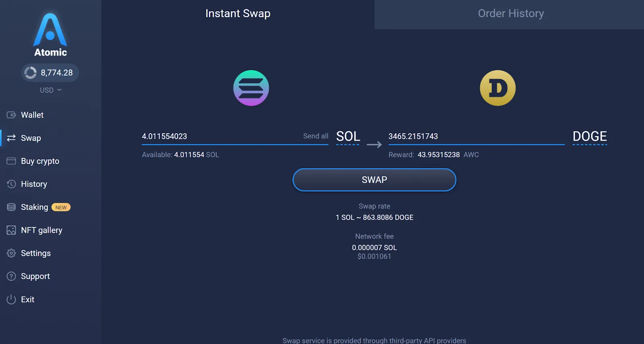Click the Swap rate label
The width and height of the screenshot is (644, 344).
pos(374,206)
